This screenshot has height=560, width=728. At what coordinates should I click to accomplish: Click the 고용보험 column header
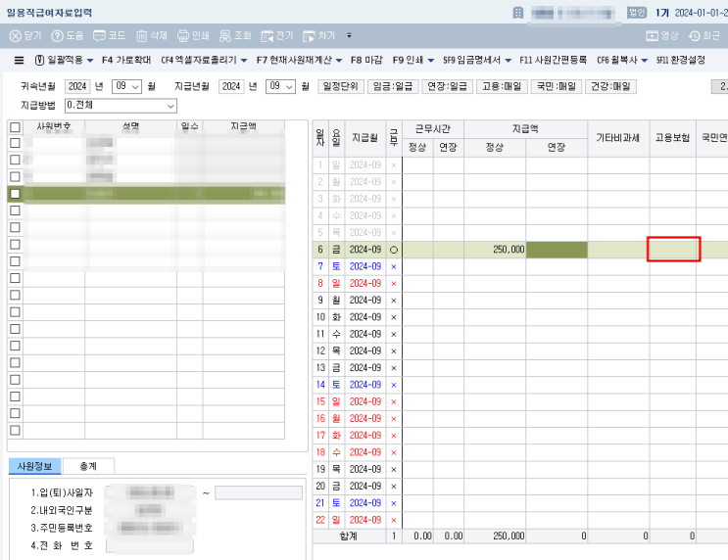pos(672,138)
